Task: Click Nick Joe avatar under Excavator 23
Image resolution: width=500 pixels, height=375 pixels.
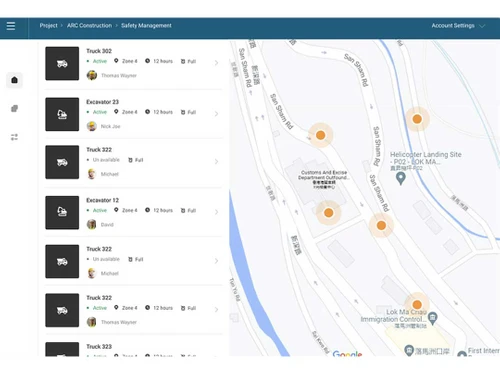Action: point(92,126)
